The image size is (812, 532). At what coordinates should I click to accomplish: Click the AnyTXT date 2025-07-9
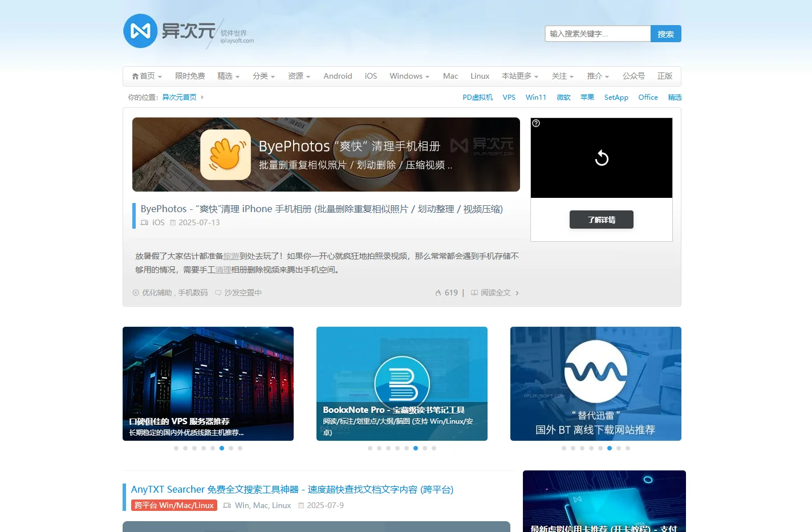tap(325, 505)
